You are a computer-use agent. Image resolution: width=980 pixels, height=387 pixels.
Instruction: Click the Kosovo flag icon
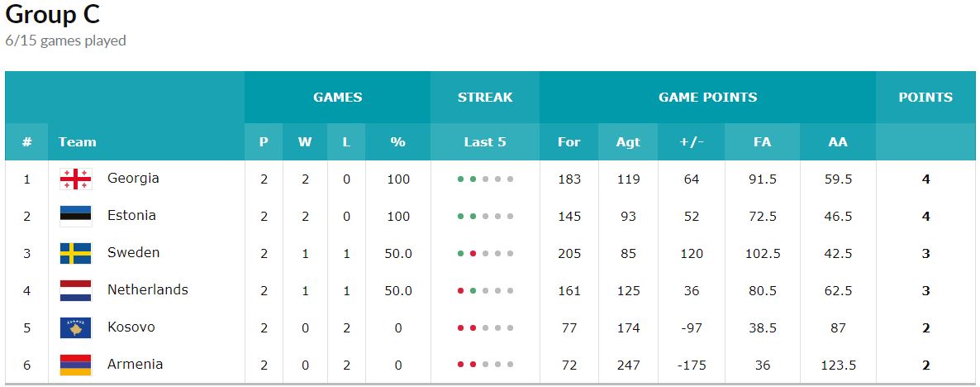pos(76,327)
